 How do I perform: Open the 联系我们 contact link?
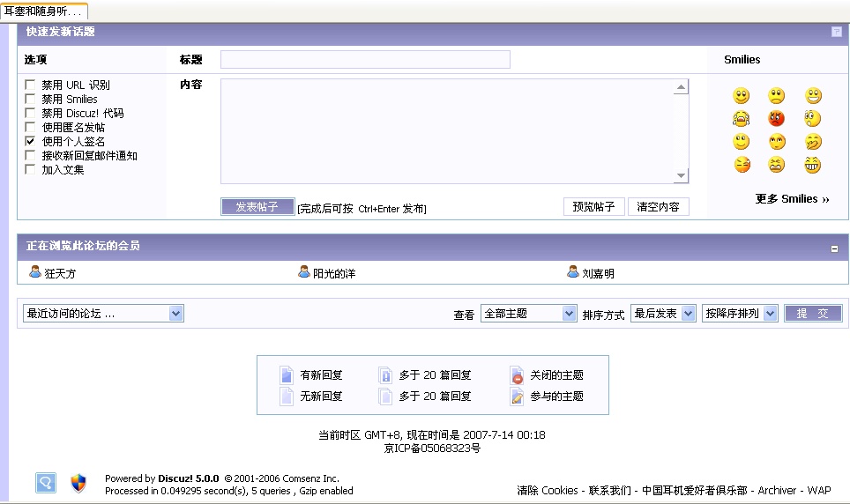pyautogui.click(x=610, y=490)
